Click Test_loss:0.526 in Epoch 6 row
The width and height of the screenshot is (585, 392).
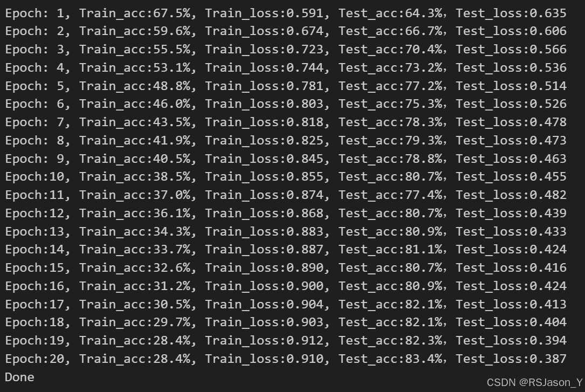511,104
